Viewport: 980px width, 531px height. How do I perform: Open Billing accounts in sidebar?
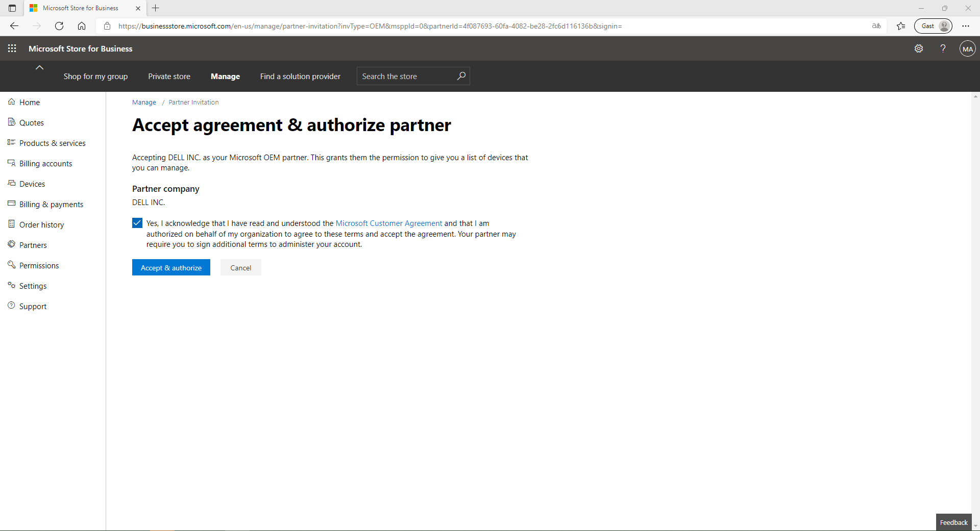46,163
